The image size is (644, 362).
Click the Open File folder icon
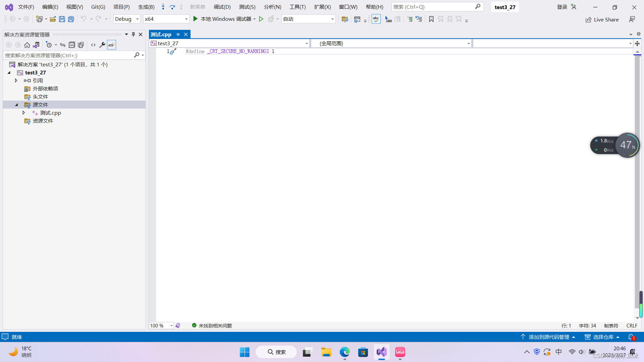point(53,19)
